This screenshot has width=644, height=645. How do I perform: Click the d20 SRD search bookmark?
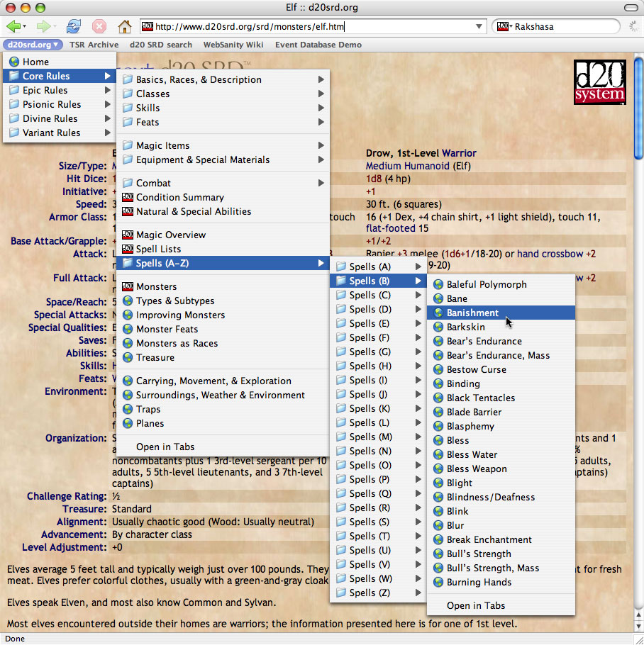(x=161, y=45)
